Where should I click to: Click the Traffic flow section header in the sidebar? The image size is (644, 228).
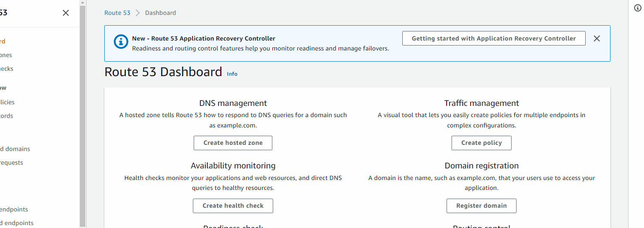coord(3,88)
